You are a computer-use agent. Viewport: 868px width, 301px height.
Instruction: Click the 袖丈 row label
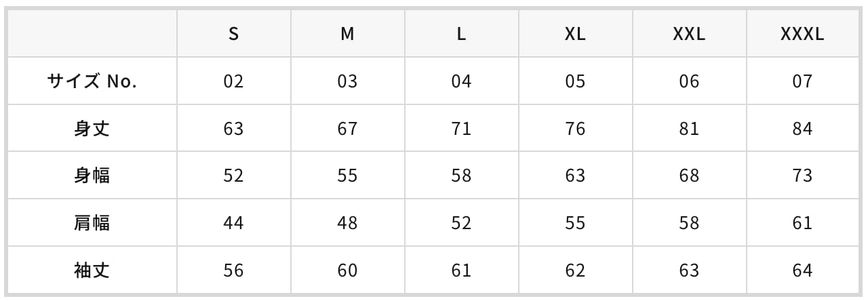click(92, 270)
